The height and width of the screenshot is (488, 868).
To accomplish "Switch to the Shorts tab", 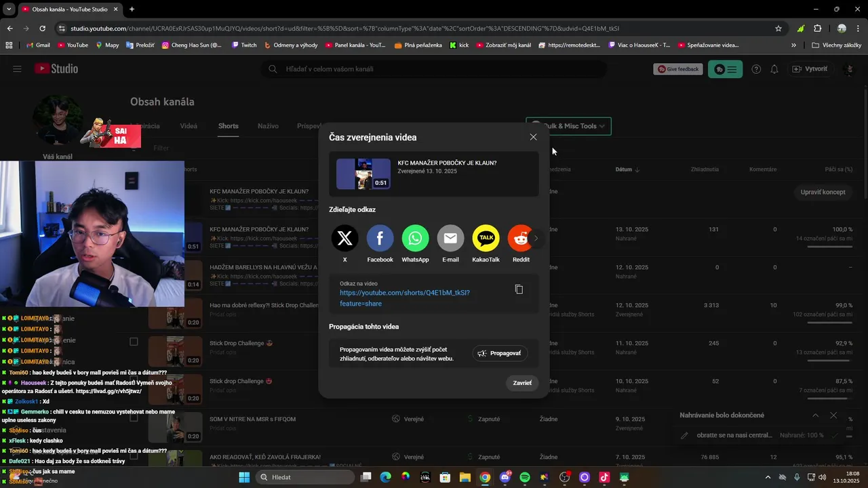I will coord(228,126).
